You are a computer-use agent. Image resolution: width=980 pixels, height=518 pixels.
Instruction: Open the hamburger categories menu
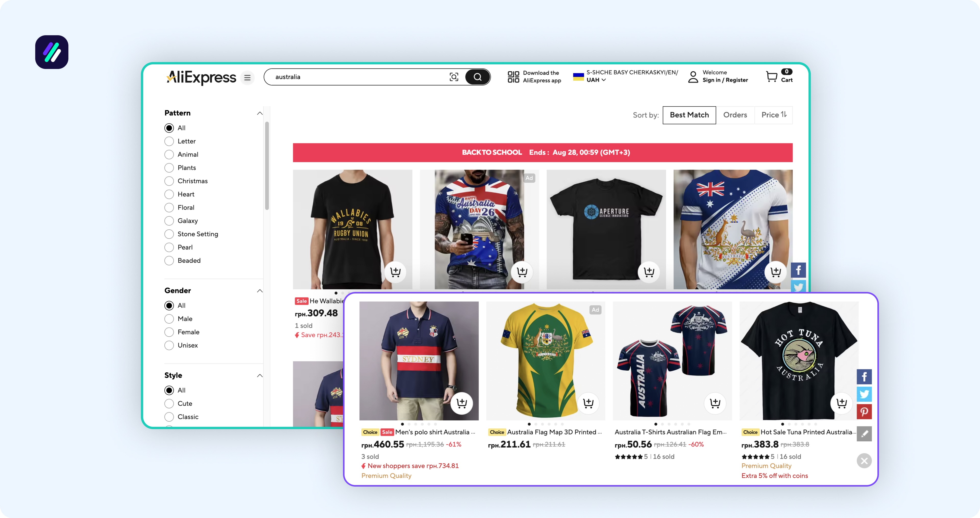(x=247, y=78)
